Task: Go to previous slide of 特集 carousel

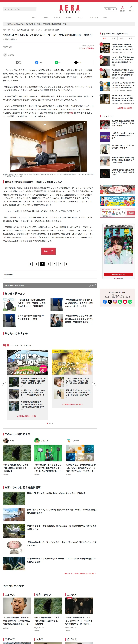Action: coord(4,384)
